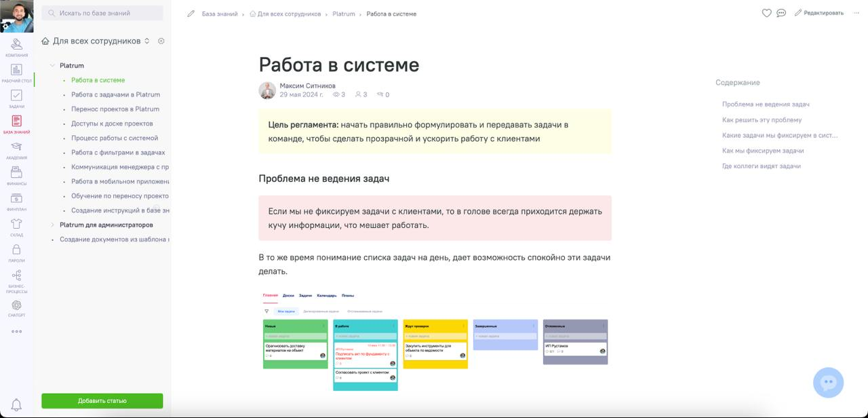Open Бизнес-процессы section in sidebar
Image resolution: width=868 pixels, height=418 pixels.
pos(17,280)
